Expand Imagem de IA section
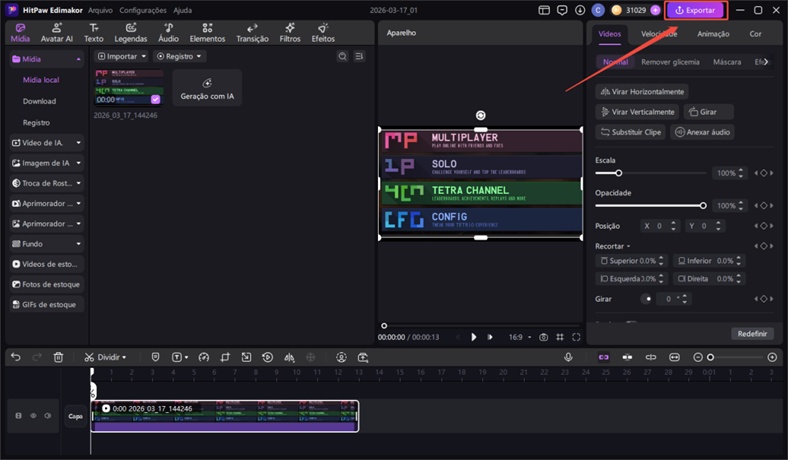This screenshot has height=460, width=788. pyautogui.click(x=46, y=163)
